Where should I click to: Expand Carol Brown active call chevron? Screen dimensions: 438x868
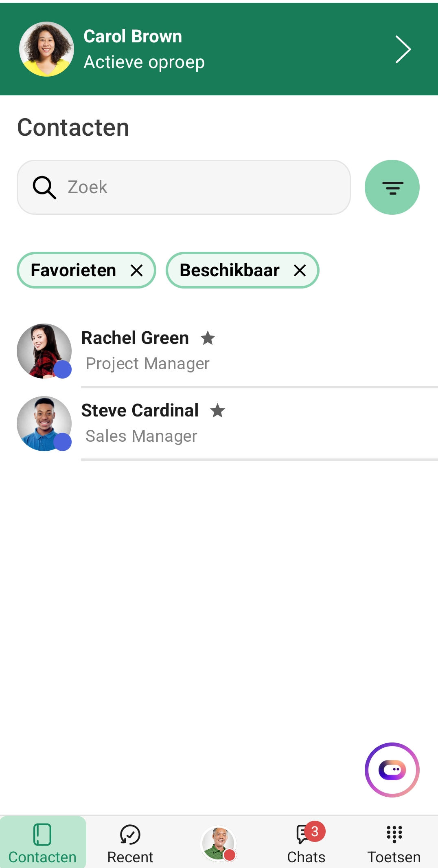point(403,49)
